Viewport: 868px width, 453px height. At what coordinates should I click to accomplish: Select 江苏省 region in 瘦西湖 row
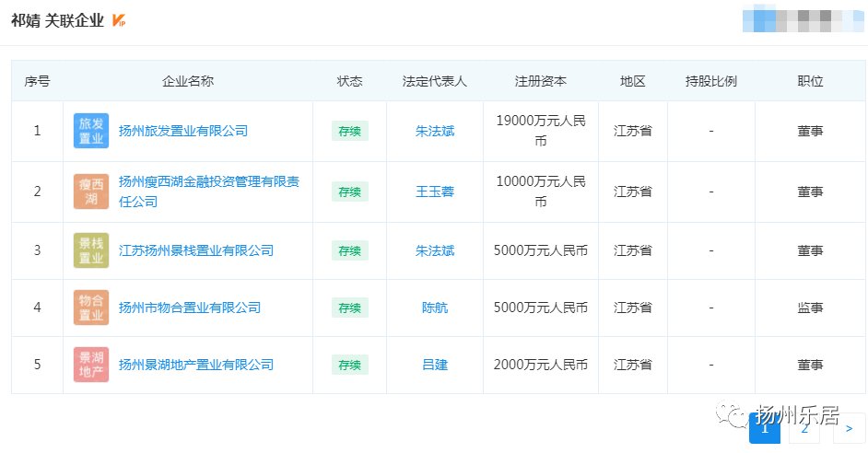[x=632, y=192]
